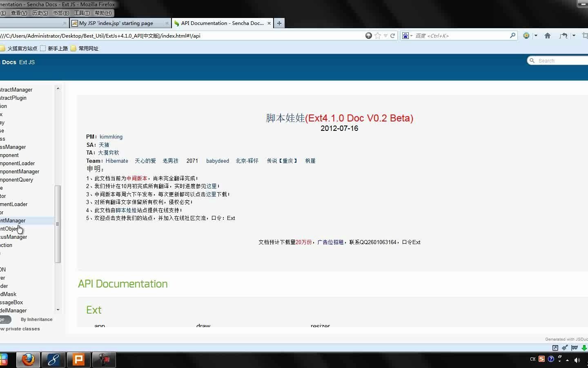Open the Firefox taskbar button
This screenshot has height=368, width=588.
point(28,360)
